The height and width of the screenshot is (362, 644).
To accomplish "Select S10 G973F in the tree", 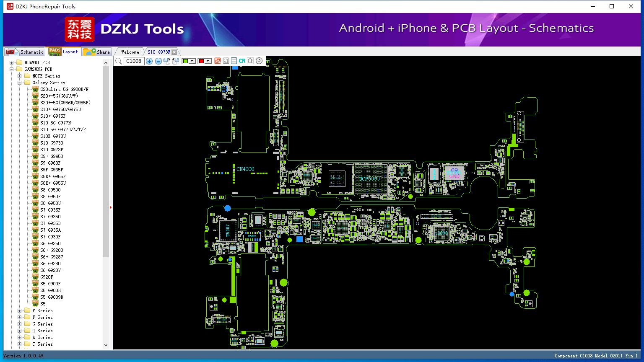I will pyautogui.click(x=52, y=150).
